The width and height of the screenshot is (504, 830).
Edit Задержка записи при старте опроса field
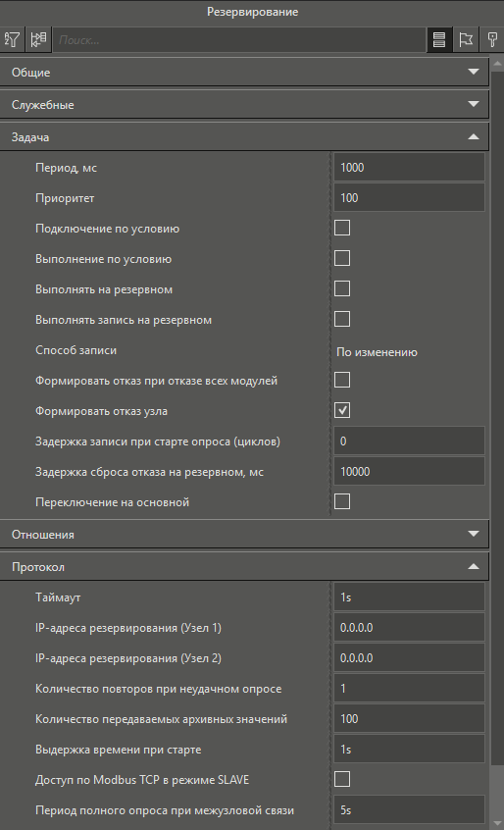[409, 441]
